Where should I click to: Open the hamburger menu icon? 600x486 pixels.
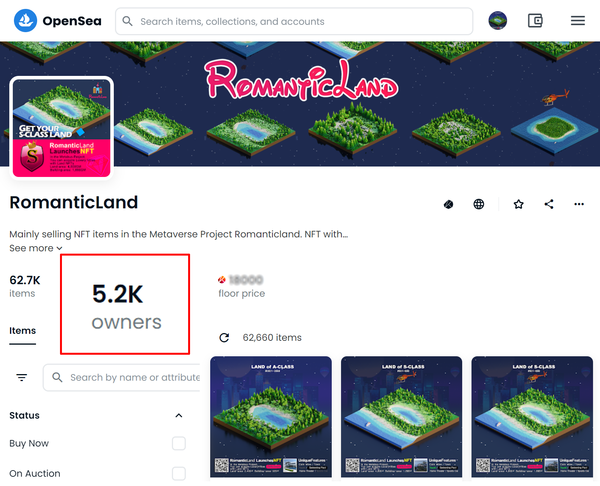[577, 21]
